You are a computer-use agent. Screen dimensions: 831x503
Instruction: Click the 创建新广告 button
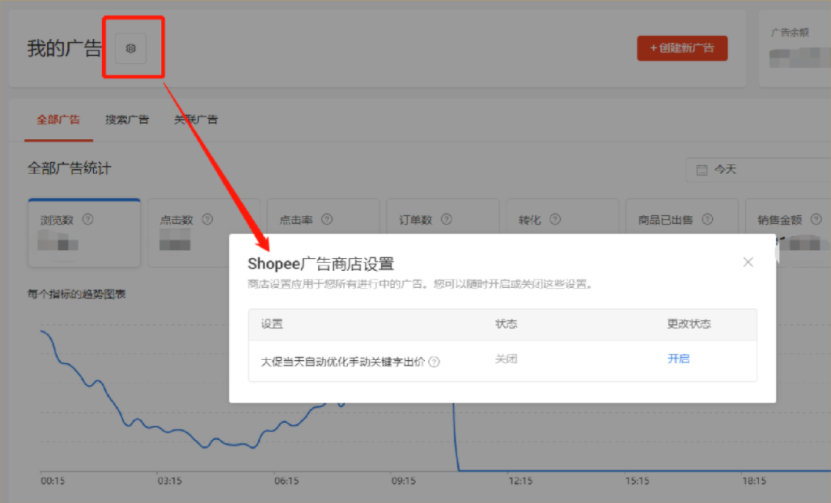[682, 48]
